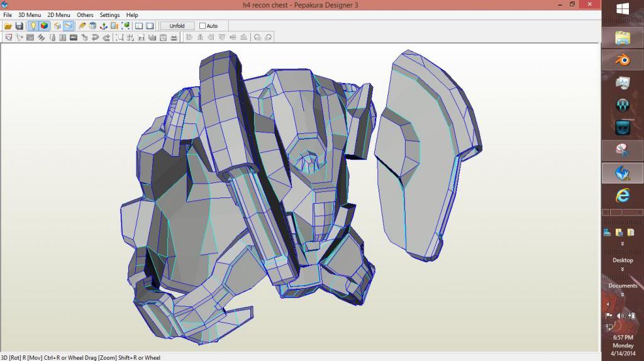644x361 pixels.
Task: Click the rotate 90 degrees left icon
Action: (x=257, y=37)
